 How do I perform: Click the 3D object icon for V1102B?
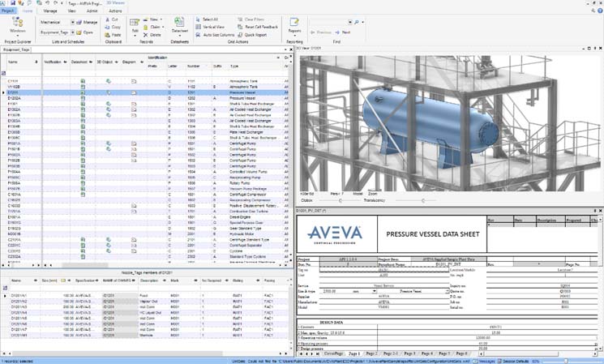(x=109, y=87)
